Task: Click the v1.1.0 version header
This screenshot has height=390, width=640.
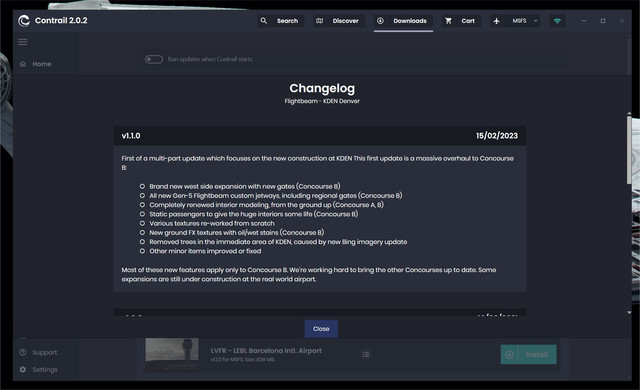Action: [131, 136]
